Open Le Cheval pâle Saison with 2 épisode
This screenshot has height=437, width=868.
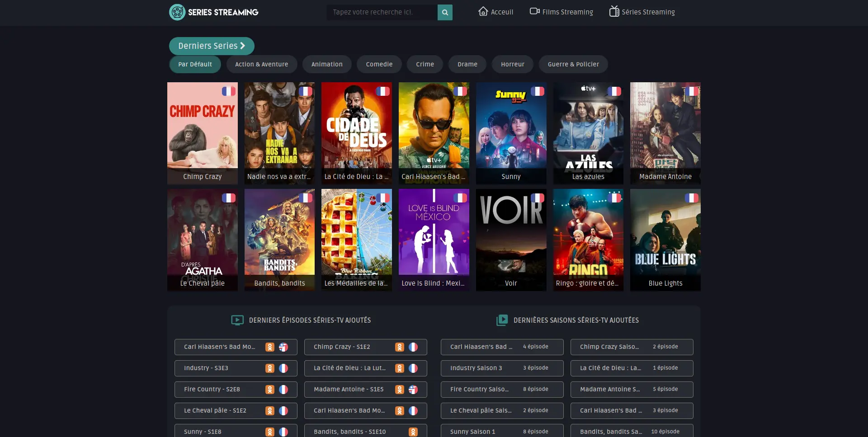tap(502, 411)
